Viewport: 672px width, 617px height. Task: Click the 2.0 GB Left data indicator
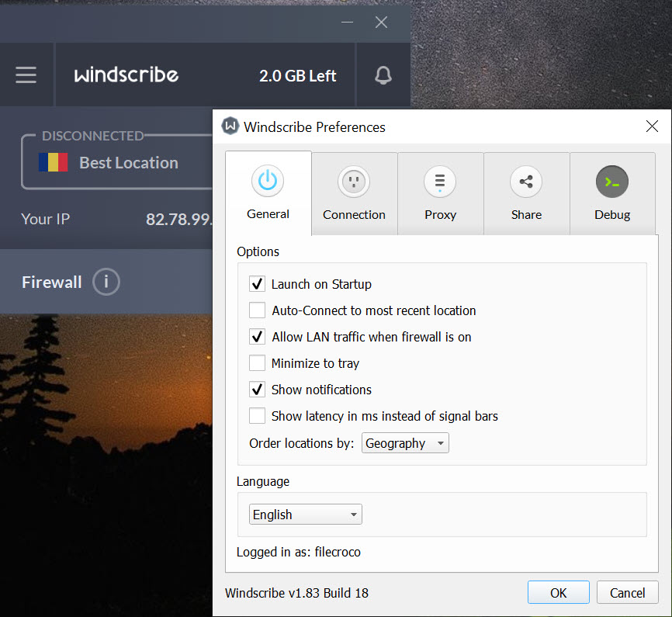click(x=297, y=76)
